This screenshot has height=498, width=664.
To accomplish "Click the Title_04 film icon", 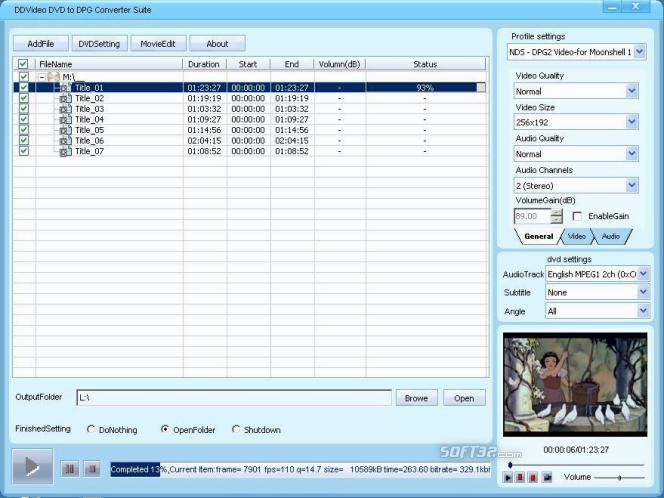I will point(66,119).
